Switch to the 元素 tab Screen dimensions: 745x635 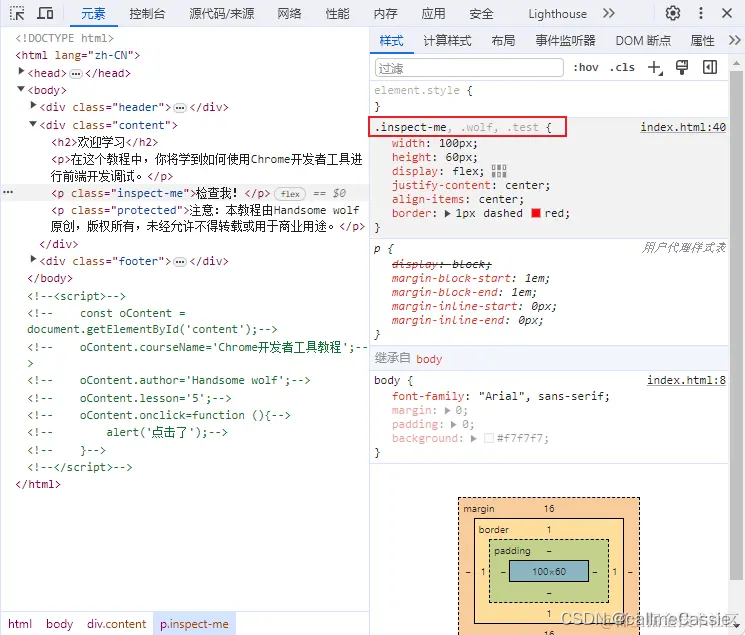click(x=93, y=14)
